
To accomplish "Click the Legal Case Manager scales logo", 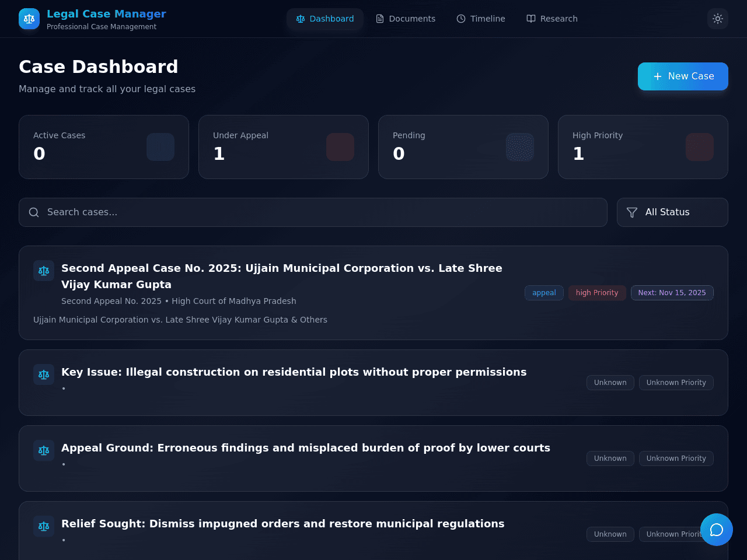I will pyautogui.click(x=29, y=19).
